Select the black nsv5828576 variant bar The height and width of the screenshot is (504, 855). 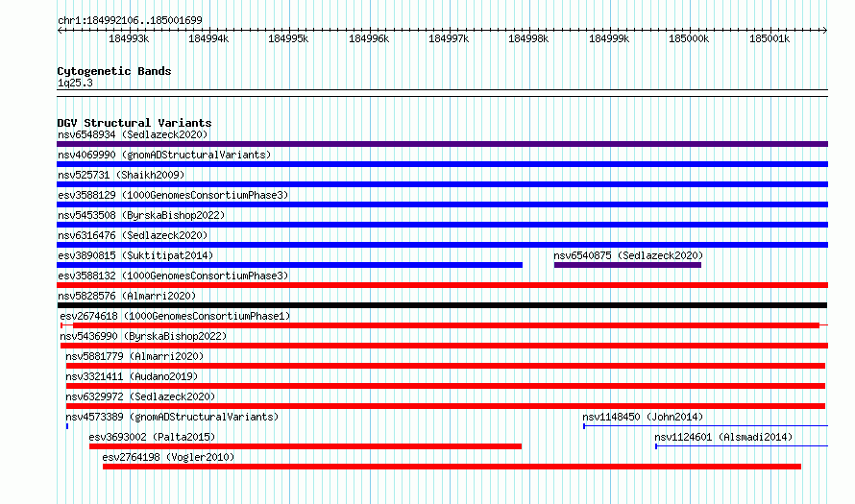click(x=442, y=305)
